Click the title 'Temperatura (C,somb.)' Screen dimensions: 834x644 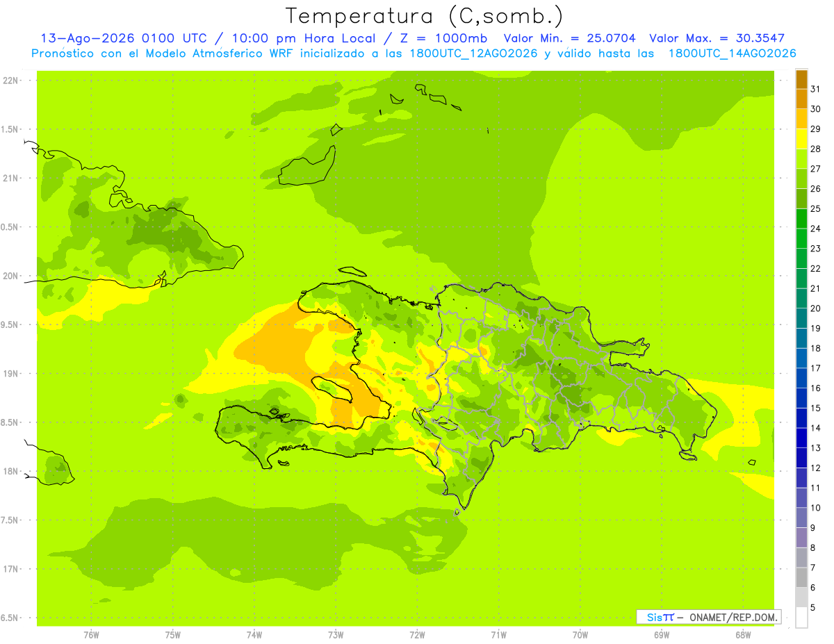point(425,16)
